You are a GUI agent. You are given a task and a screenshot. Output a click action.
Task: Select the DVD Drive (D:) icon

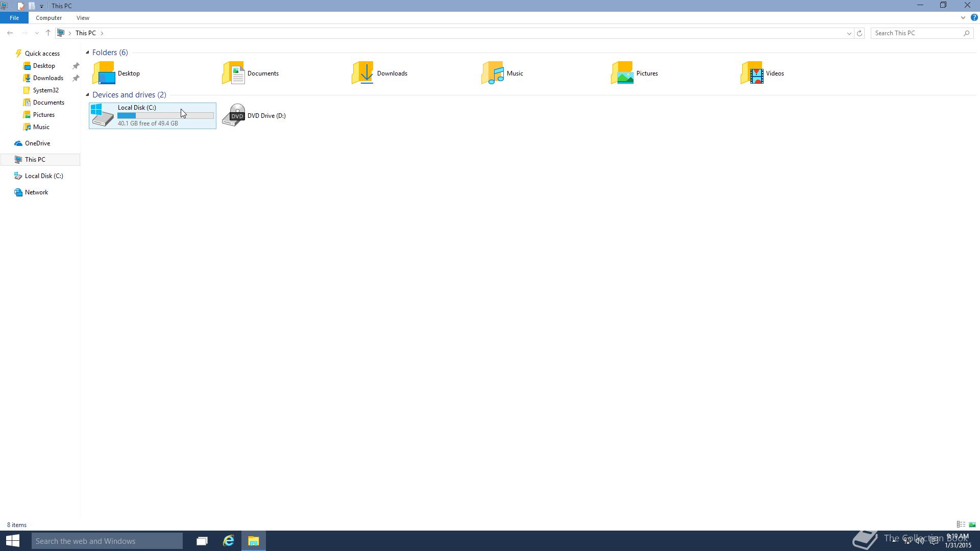click(x=233, y=115)
